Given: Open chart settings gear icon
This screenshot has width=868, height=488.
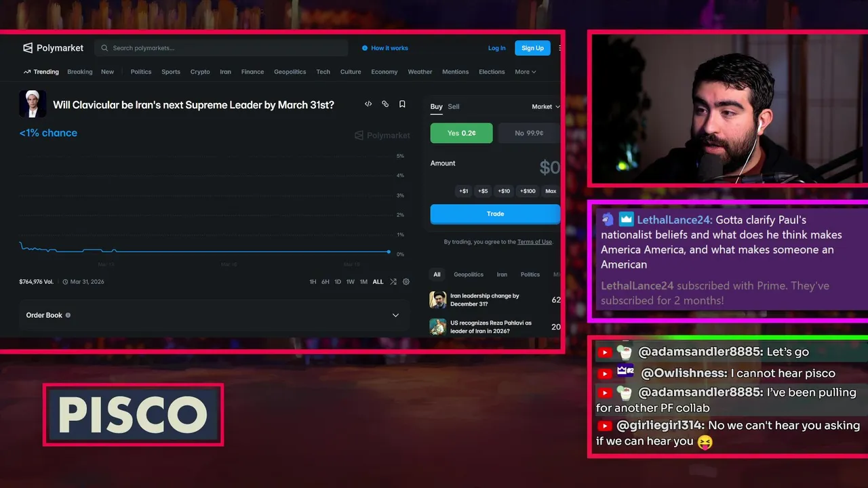Looking at the screenshot, I should point(406,281).
